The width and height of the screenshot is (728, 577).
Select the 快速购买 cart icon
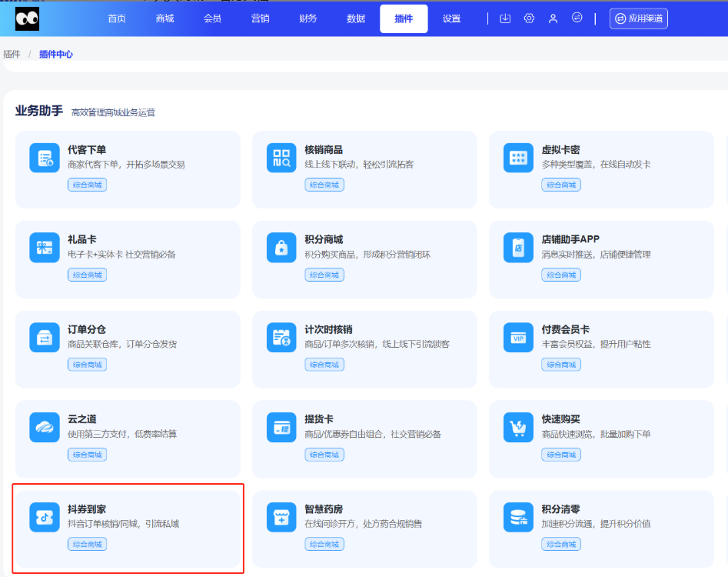click(x=518, y=428)
